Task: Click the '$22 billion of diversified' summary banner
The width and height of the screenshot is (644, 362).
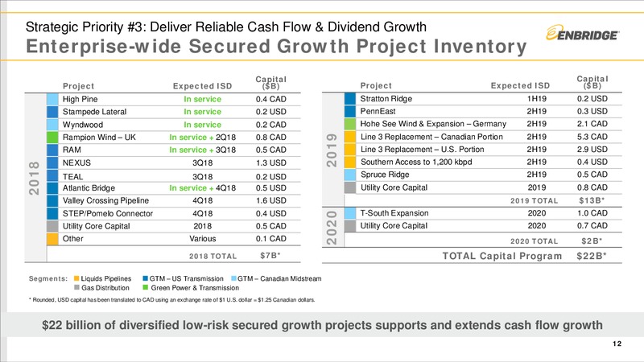Action: click(x=322, y=326)
